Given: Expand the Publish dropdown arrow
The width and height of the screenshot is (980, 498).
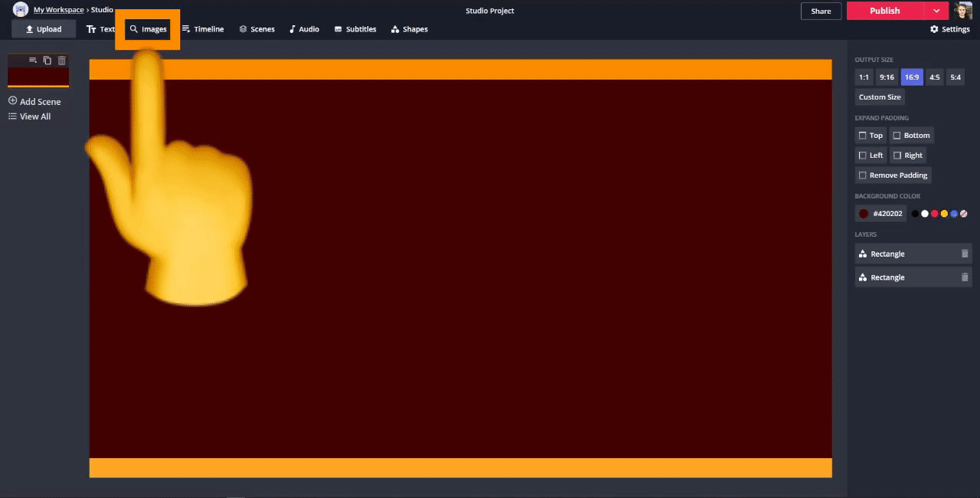Looking at the screenshot, I should (x=936, y=11).
